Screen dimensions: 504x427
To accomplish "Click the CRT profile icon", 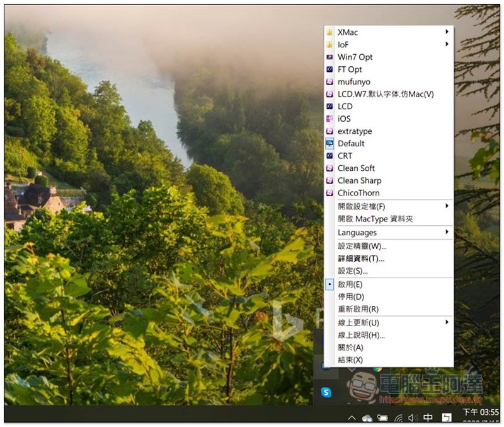I will tap(329, 156).
